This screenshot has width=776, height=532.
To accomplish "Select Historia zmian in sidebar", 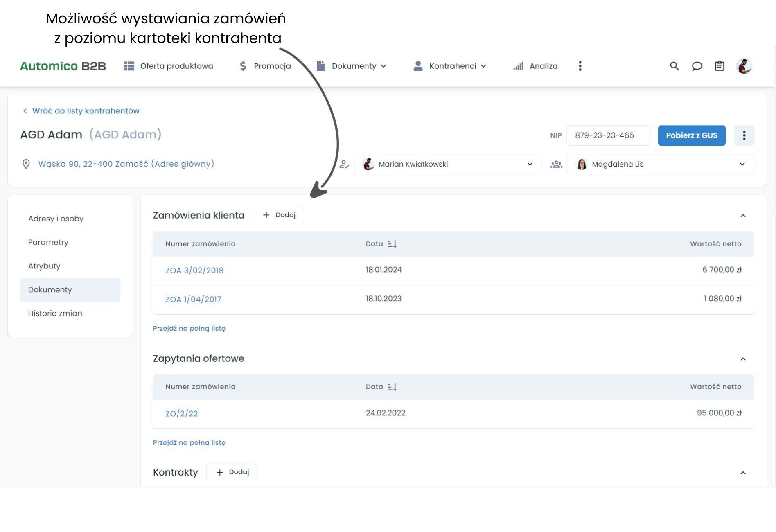I will point(55,313).
